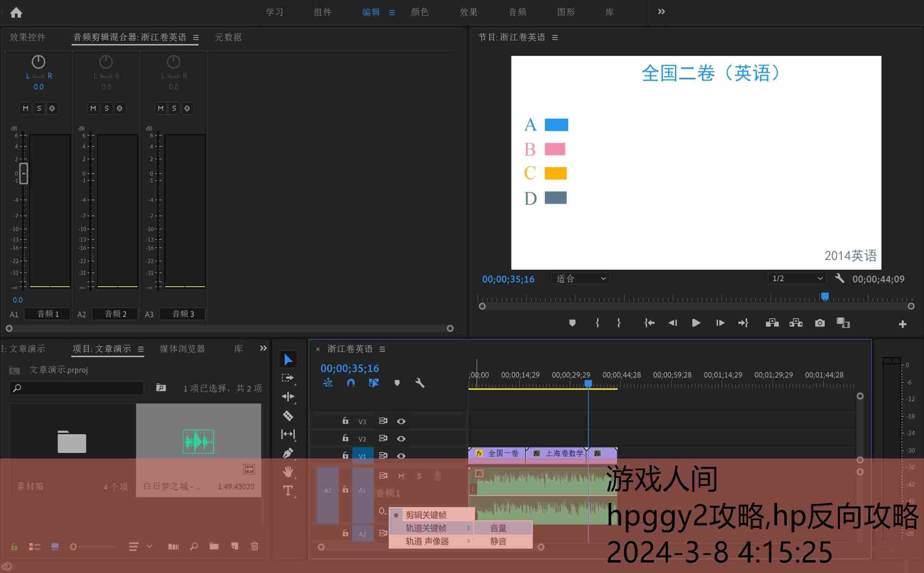Toggle lock on V3 track
The width and height of the screenshot is (924, 573).
tap(345, 421)
